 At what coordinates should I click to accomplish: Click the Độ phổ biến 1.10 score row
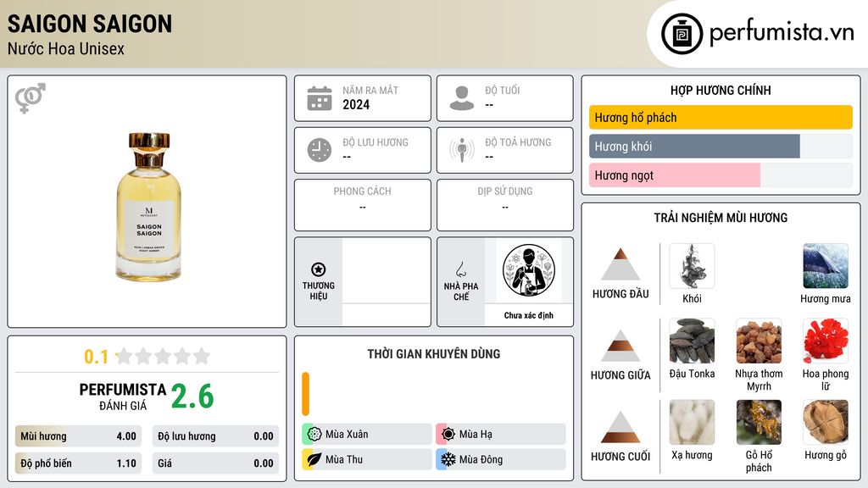pyautogui.click(x=78, y=463)
